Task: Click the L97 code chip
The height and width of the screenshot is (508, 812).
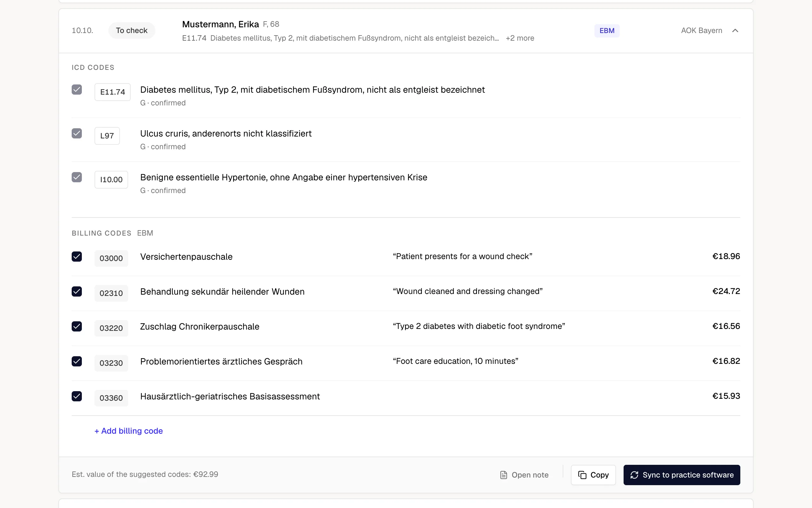Action: pyautogui.click(x=107, y=136)
